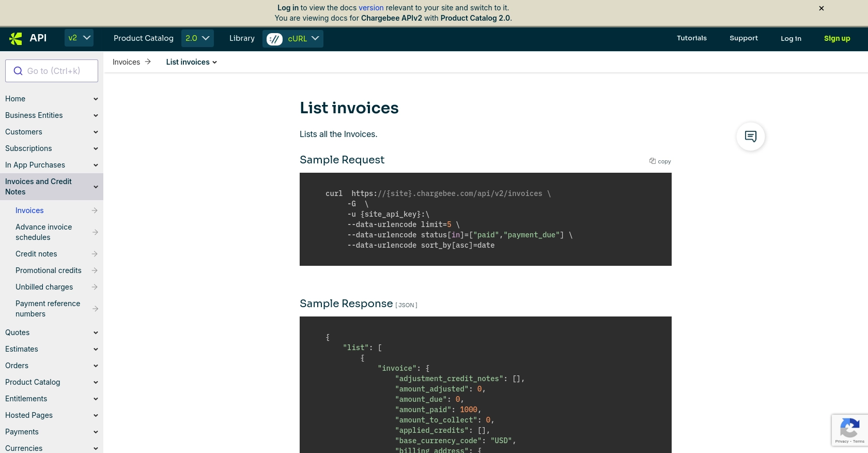Expand the Orders section
Screen dimensions: 868x453
tap(96, 366)
